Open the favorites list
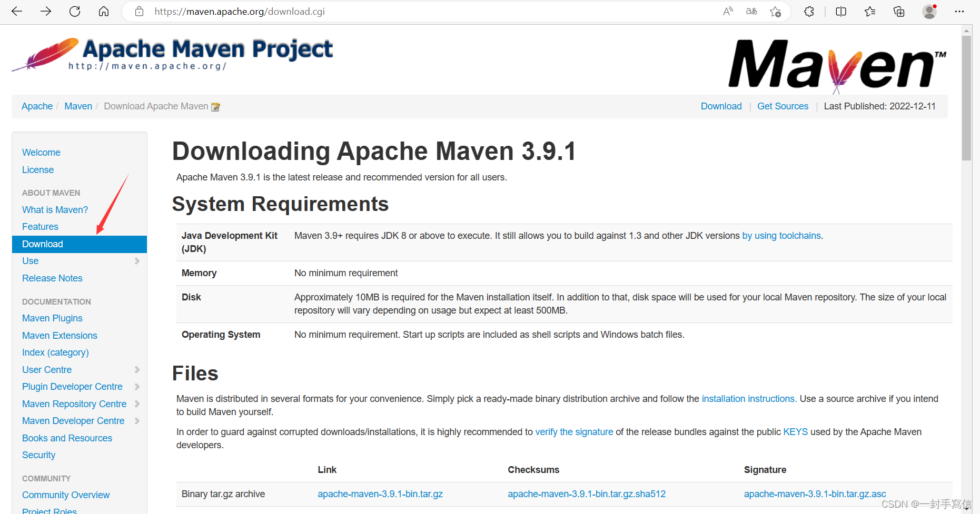980x514 pixels. tap(870, 12)
